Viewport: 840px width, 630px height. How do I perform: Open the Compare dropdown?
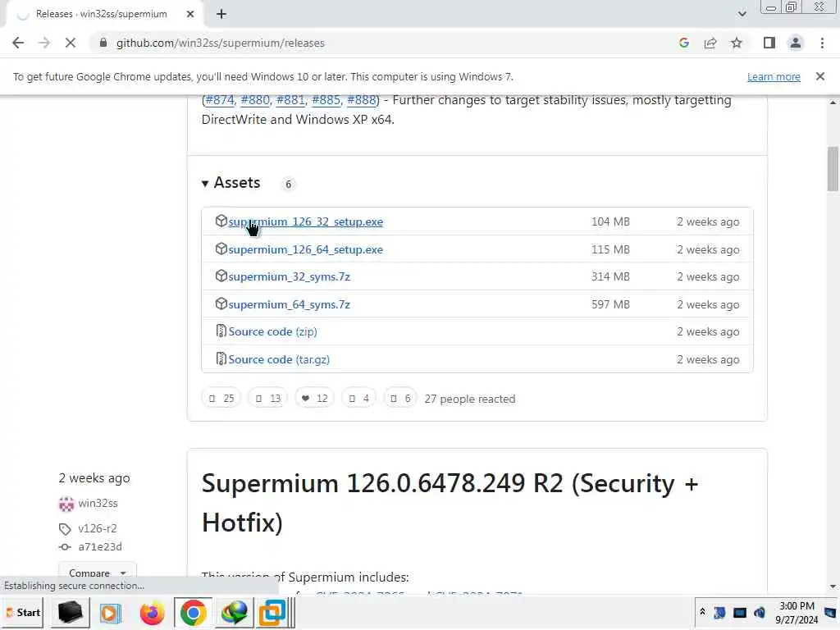pos(98,573)
